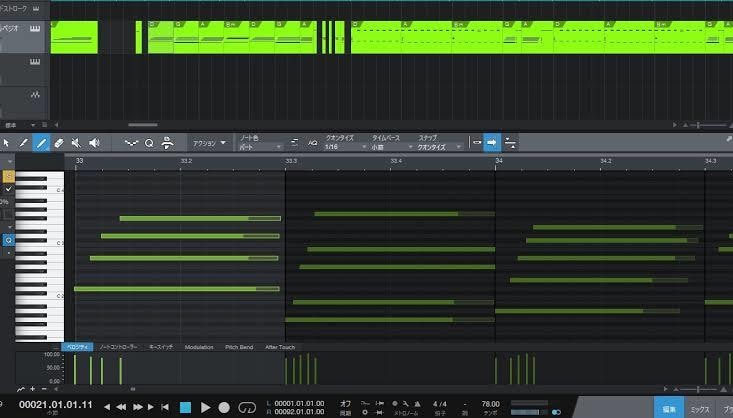Click the 4 / 4 time signature
Image resolution: width=733 pixels, height=418 pixels.
coord(439,404)
